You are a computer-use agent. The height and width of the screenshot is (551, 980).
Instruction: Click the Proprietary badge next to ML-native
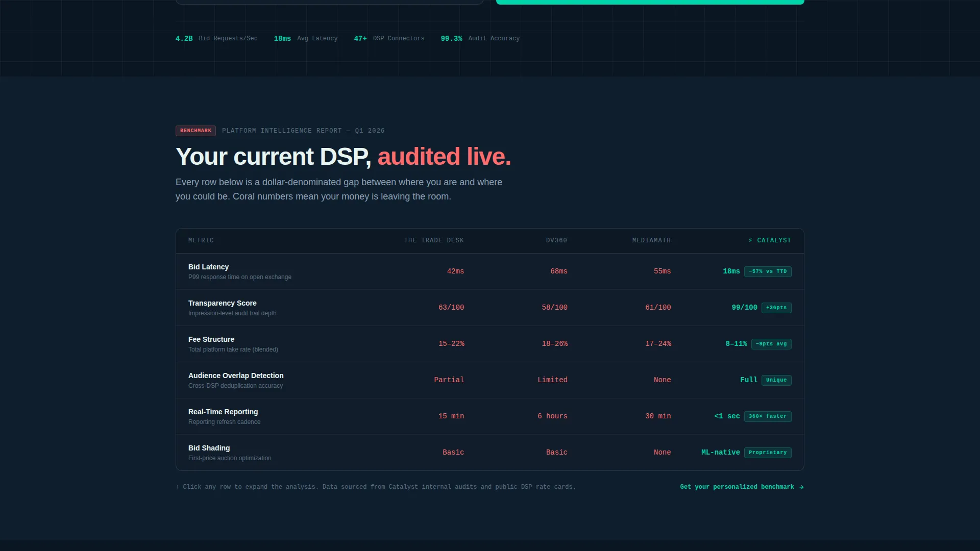click(768, 453)
